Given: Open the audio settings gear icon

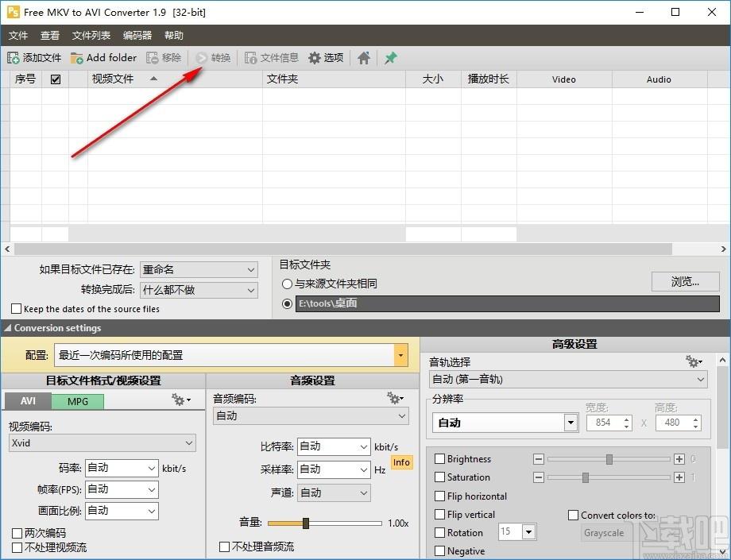Looking at the screenshot, I should click(394, 398).
